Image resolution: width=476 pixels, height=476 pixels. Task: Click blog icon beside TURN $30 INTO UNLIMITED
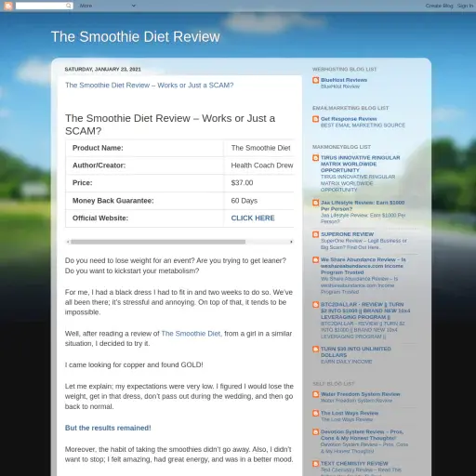pos(316,350)
